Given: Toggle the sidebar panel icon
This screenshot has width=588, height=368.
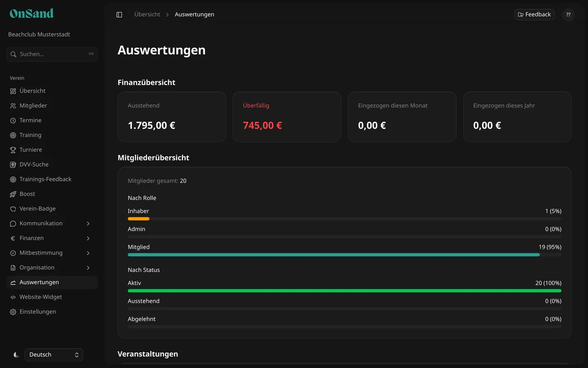Looking at the screenshot, I should click(119, 15).
